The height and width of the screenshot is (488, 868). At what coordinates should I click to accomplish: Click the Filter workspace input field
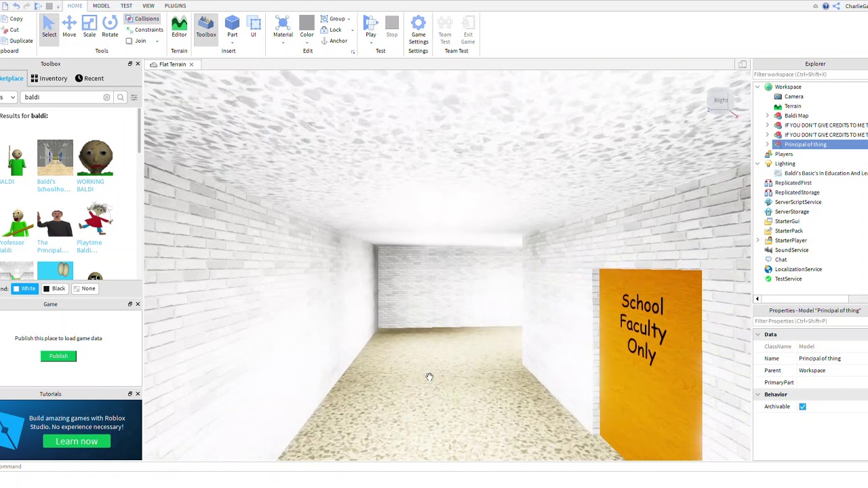pyautogui.click(x=810, y=75)
